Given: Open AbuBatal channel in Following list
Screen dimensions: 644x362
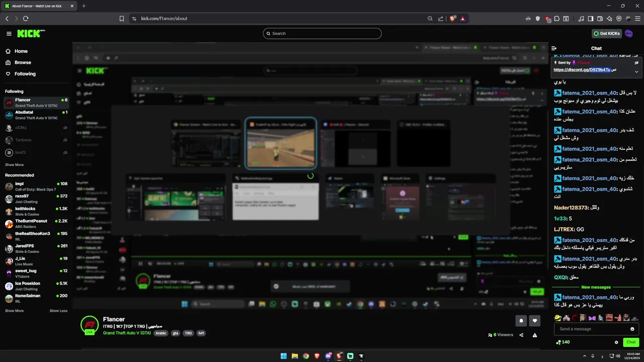Looking at the screenshot, I should [36, 115].
